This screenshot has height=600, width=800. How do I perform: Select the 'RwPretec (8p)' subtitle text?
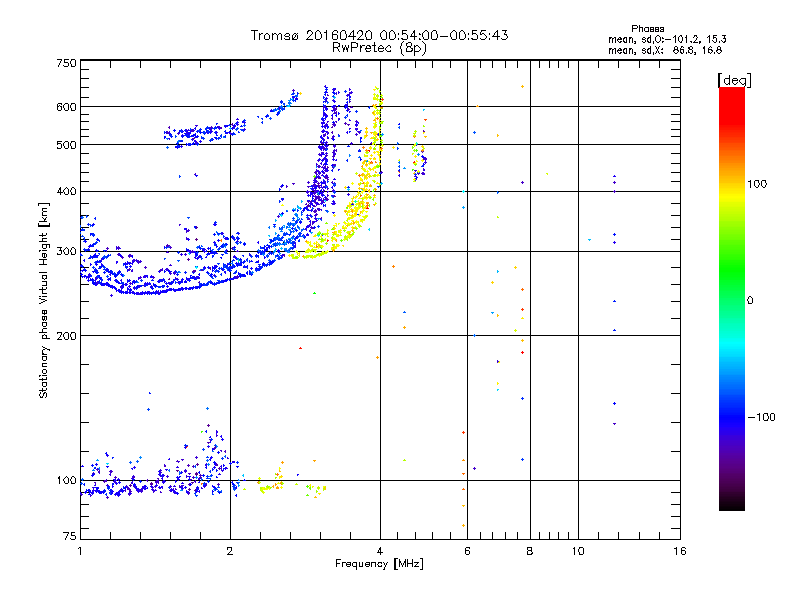click(379, 48)
